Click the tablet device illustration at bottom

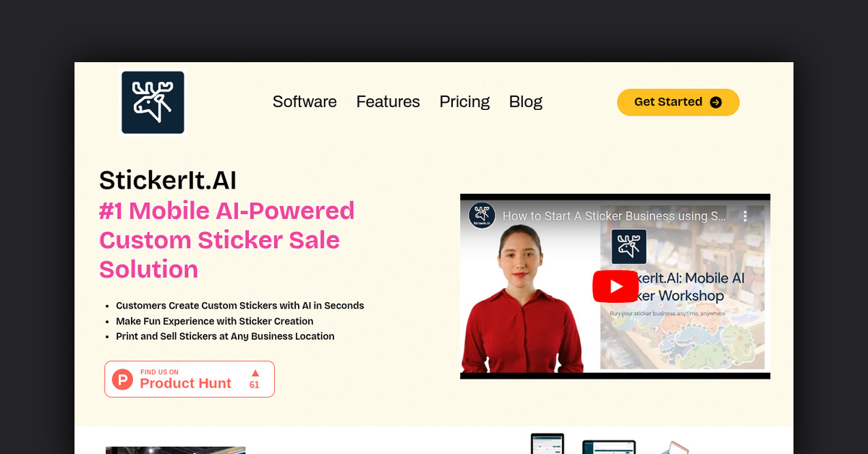(546, 443)
